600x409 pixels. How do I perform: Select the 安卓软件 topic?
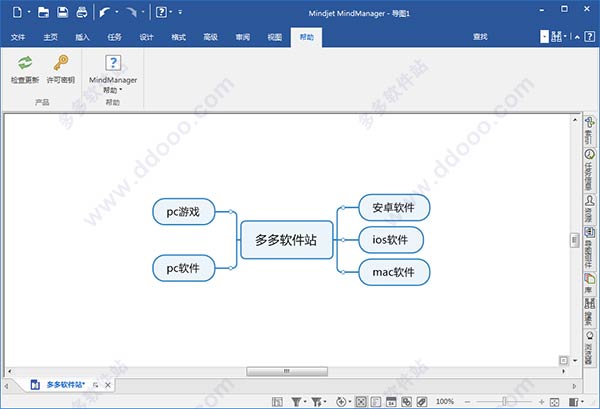(394, 207)
